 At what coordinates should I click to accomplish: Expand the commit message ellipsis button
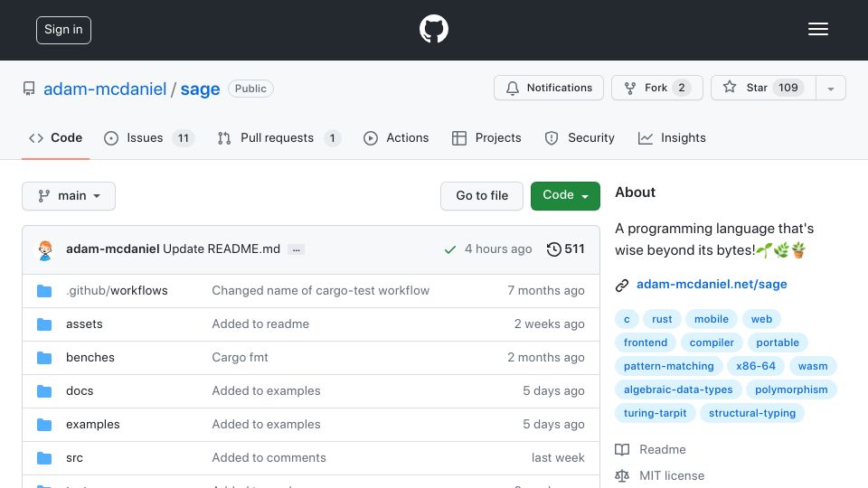297,249
